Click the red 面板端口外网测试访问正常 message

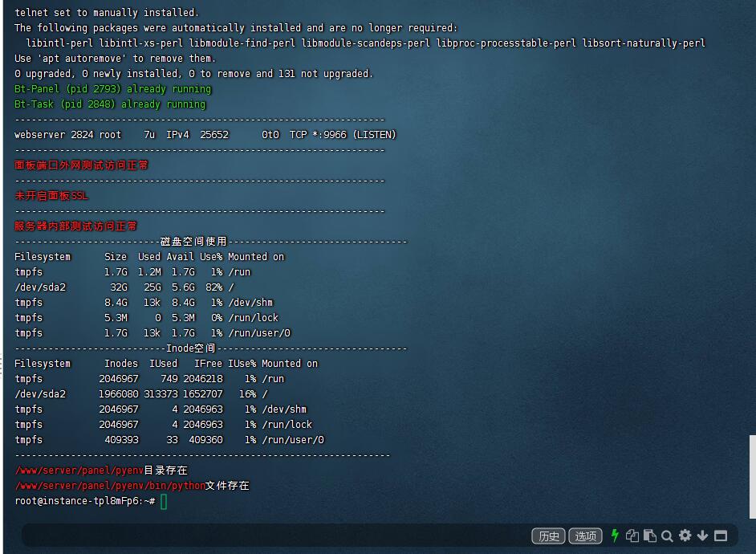[81, 165]
